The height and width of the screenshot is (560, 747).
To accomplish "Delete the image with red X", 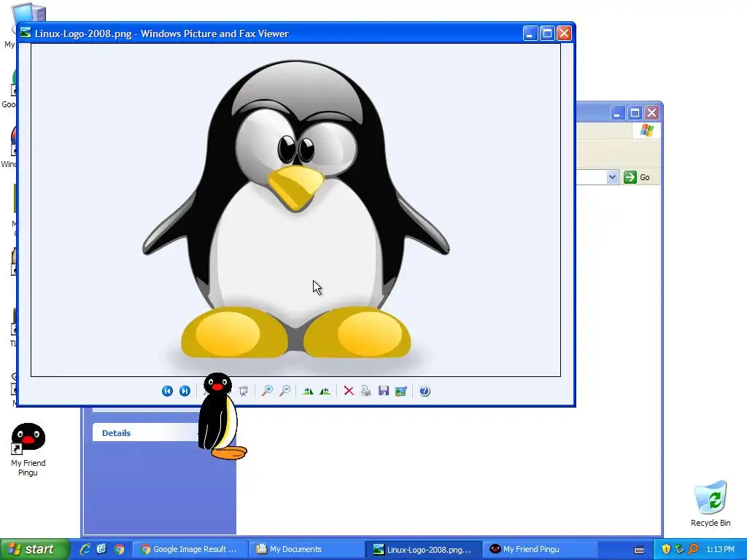I will [x=349, y=391].
